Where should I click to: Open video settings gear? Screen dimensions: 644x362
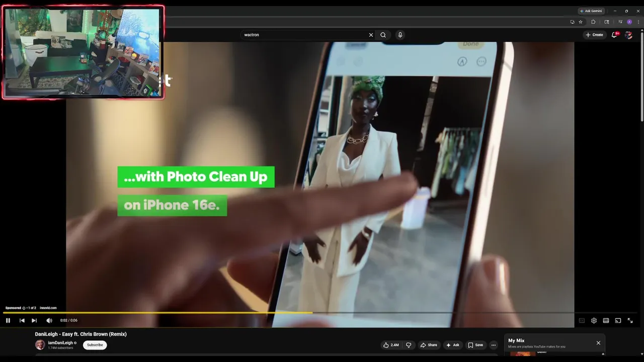point(594,320)
